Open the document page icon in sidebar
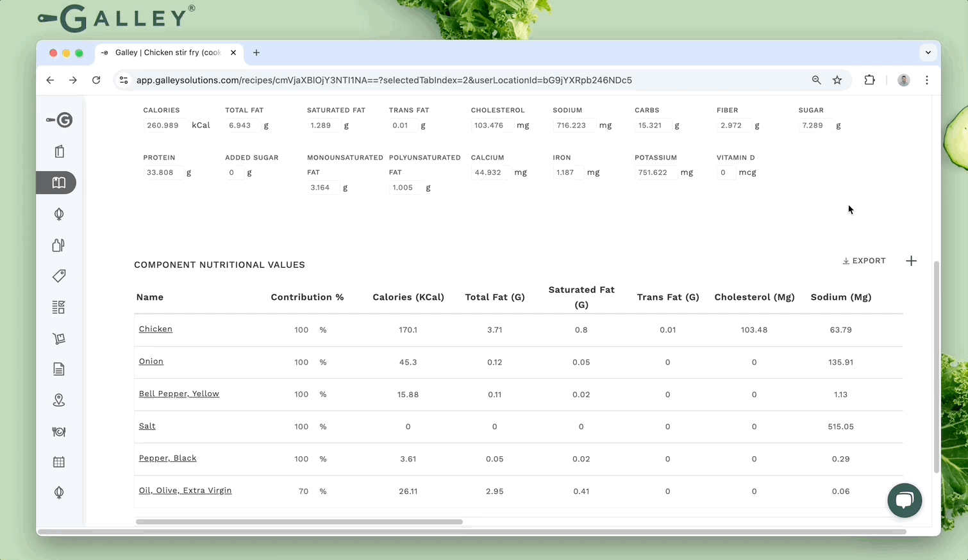 coord(59,369)
